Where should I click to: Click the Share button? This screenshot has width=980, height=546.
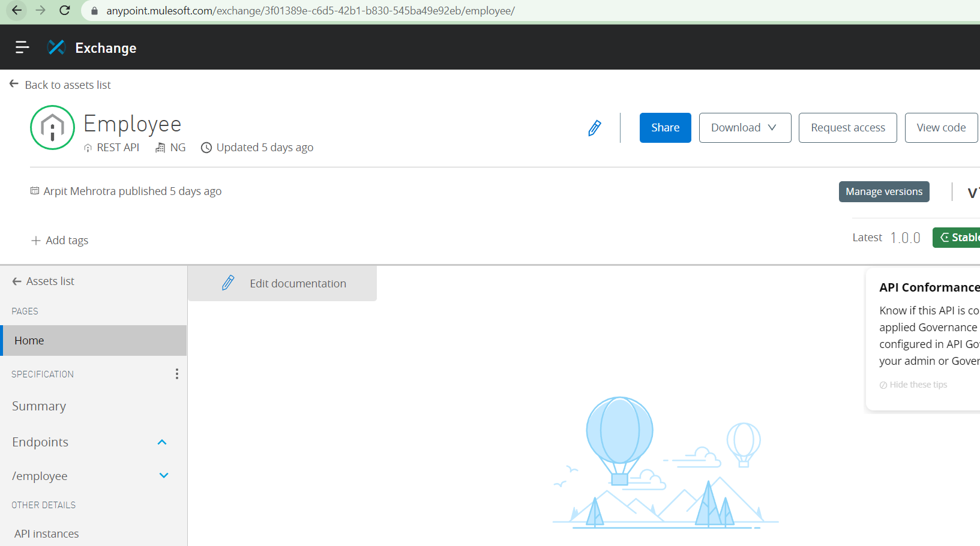point(665,127)
